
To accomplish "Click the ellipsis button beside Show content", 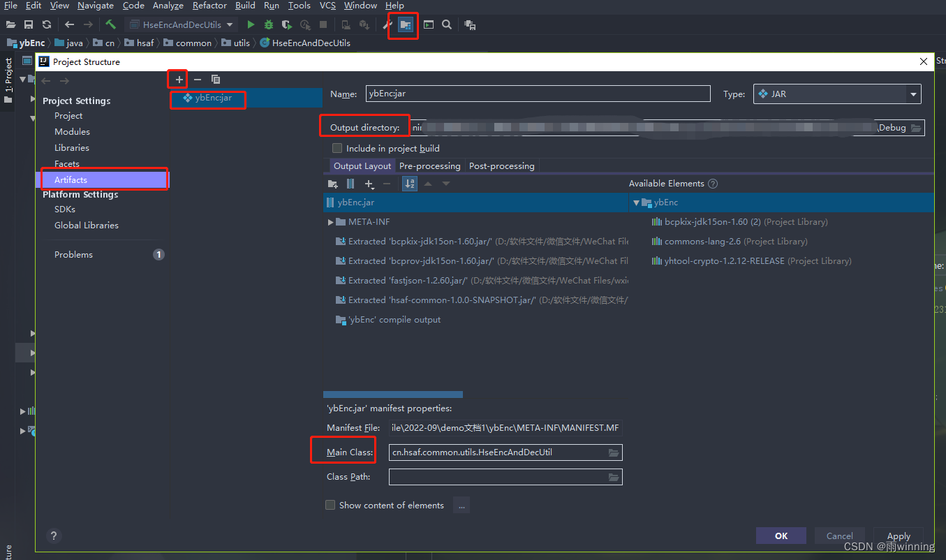I will pyautogui.click(x=461, y=505).
